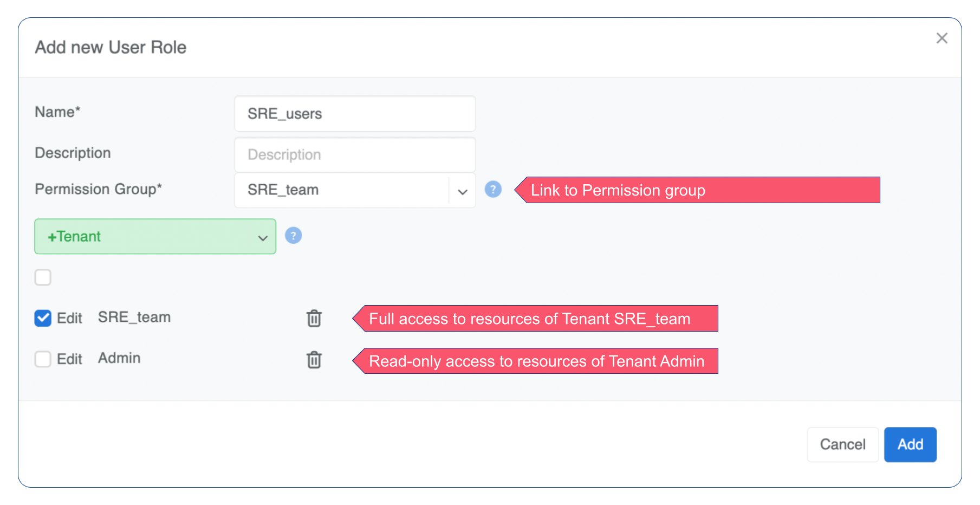Click the chevron inside the +Tenant selector
The height and width of the screenshot is (505, 980).
[263, 237]
